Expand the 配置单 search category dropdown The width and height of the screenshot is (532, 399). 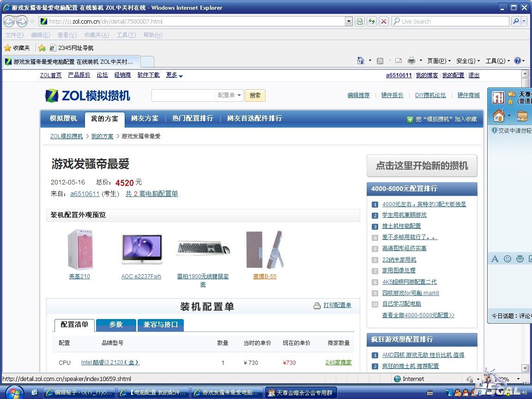click(229, 95)
